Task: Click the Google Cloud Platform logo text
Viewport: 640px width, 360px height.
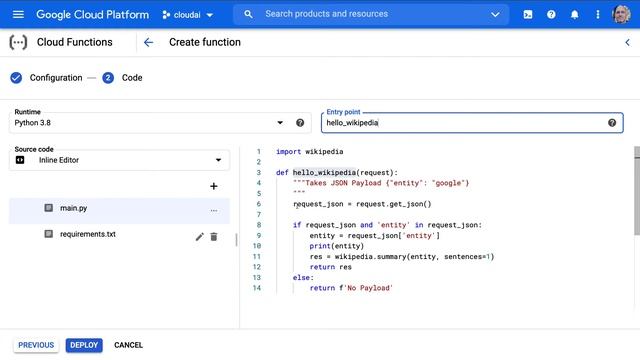Action: 93,15
